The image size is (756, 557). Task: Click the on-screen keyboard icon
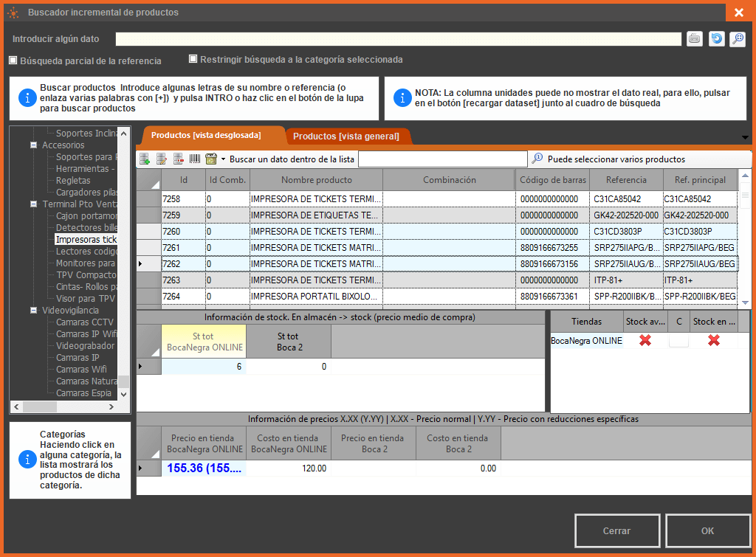[x=694, y=39]
